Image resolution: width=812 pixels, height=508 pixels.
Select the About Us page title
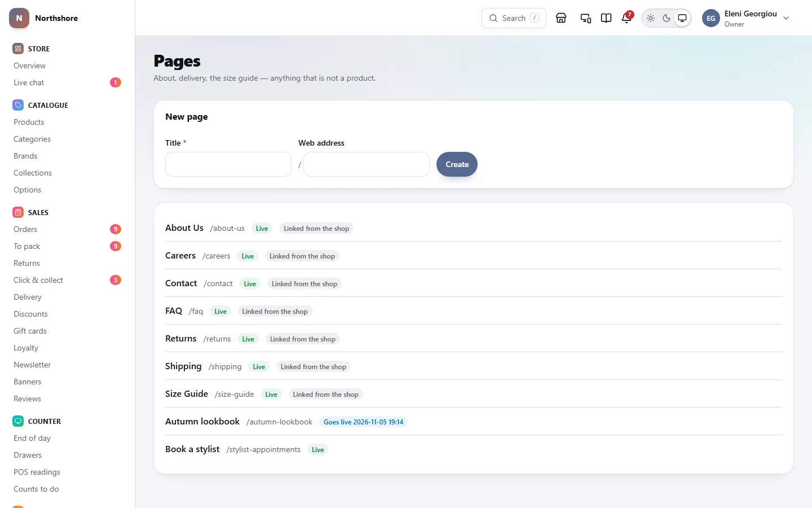tap(184, 228)
